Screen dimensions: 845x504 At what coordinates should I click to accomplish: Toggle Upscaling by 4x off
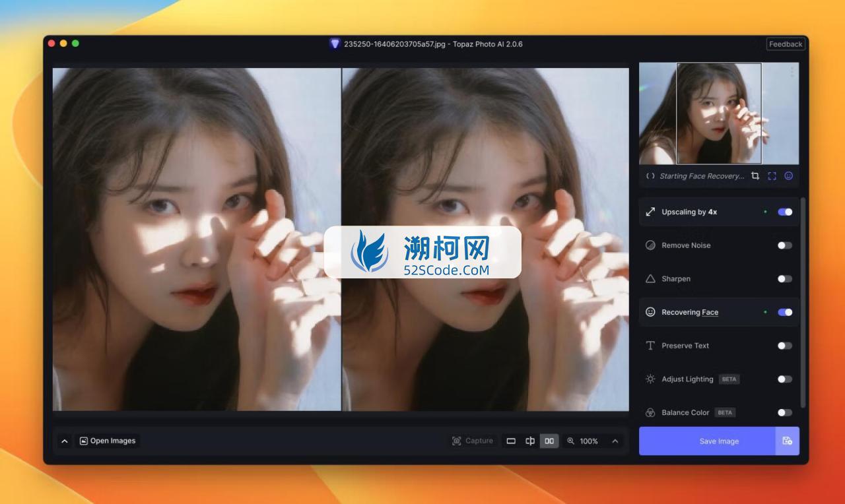[785, 212]
